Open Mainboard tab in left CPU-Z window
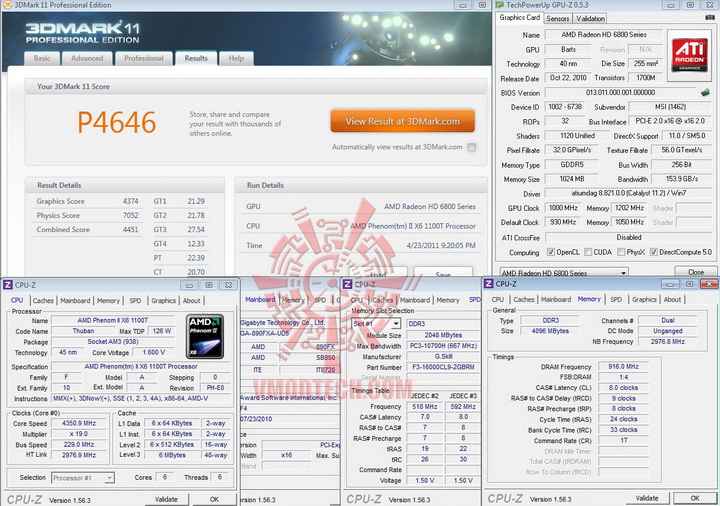 click(x=75, y=301)
